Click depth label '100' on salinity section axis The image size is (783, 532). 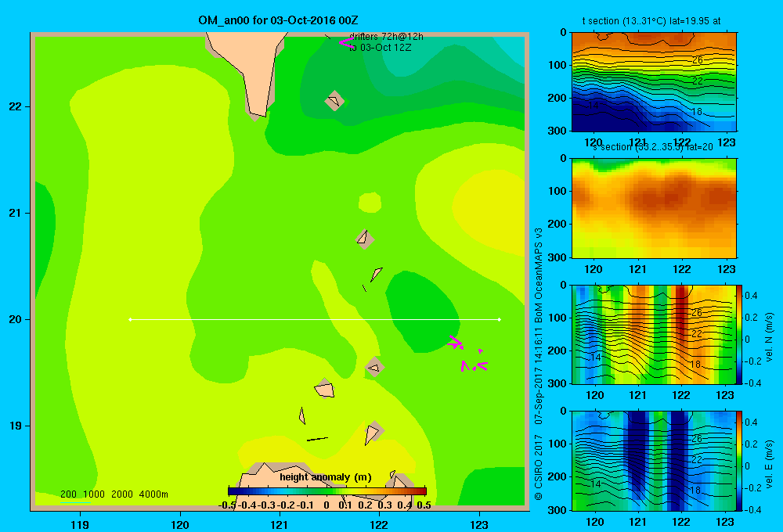pos(557,191)
